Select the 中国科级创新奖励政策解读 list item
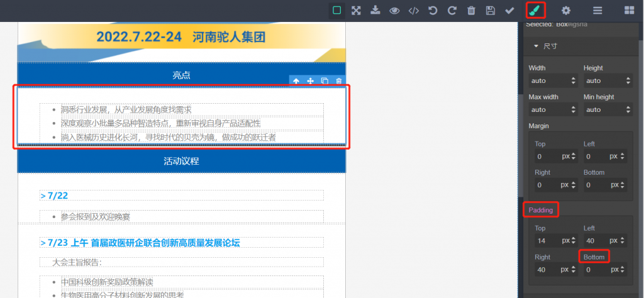Image resolution: width=644 pixels, height=298 pixels. (x=107, y=282)
